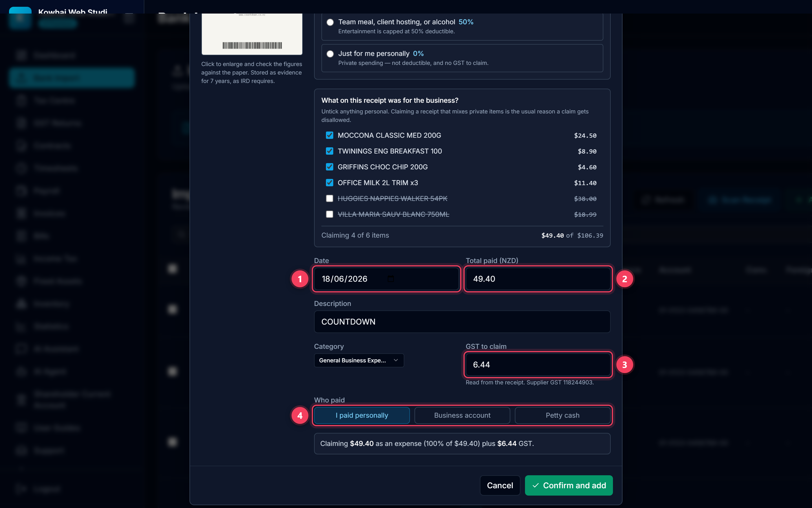Tick VILLA MARIA SAUV BLANC 750ML checkbox

pyautogui.click(x=330, y=214)
